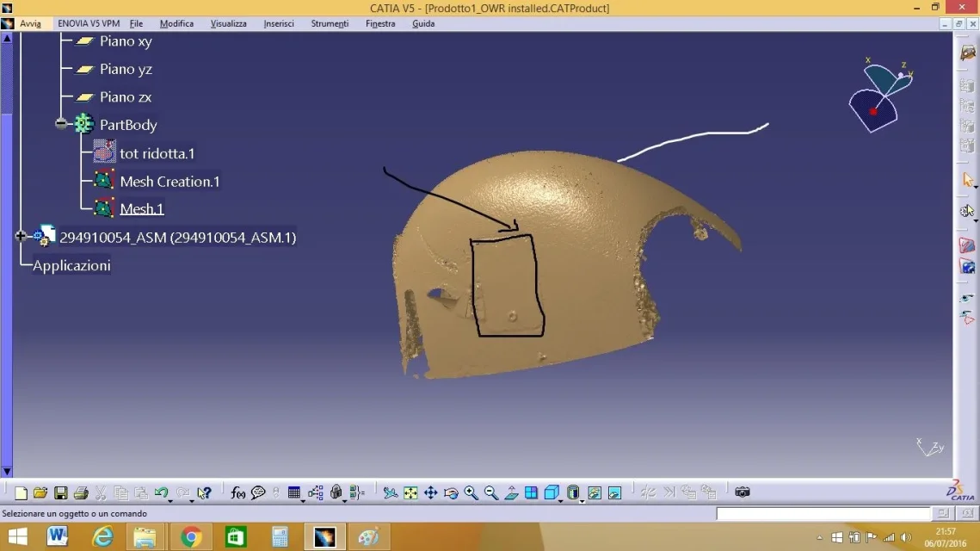Click the Zoom Out magnifier
This screenshot has height=551, width=980.
coord(491,492)
